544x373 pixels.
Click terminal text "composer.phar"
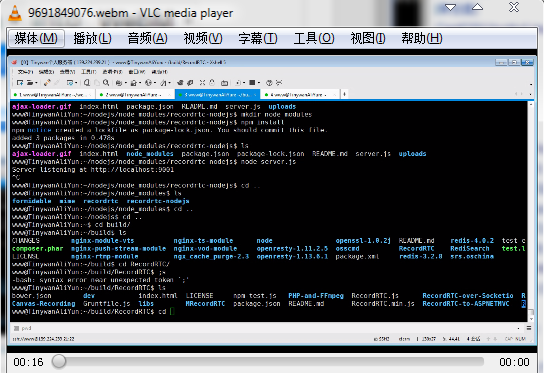pyautogui.click(x=37, y=248)
